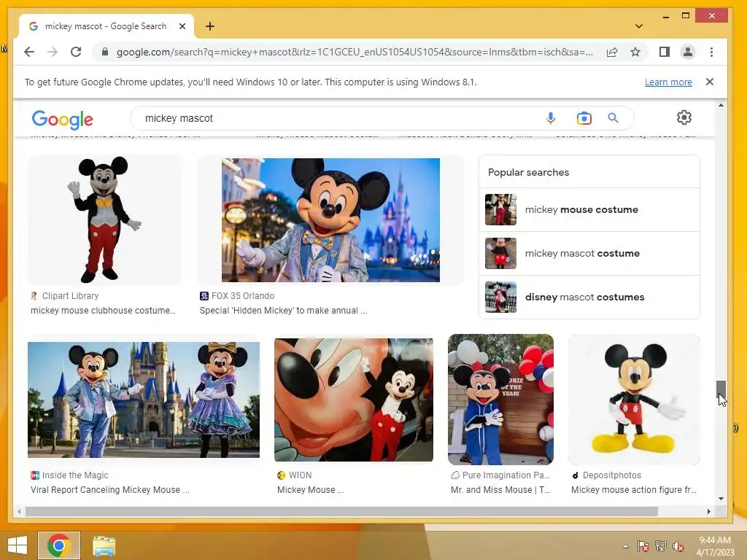The image size is (747, 560).
Task: Open the Pure Imagination Mr. and Miss Mouse image
Action: coord(500,400)
